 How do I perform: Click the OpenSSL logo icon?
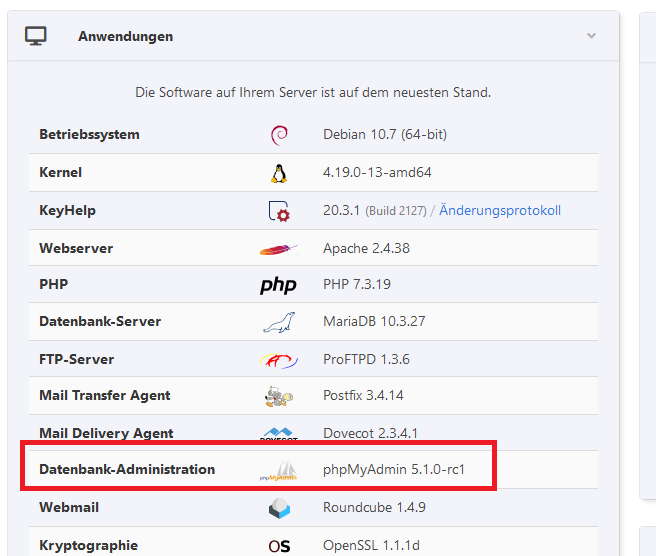(279, 546)
